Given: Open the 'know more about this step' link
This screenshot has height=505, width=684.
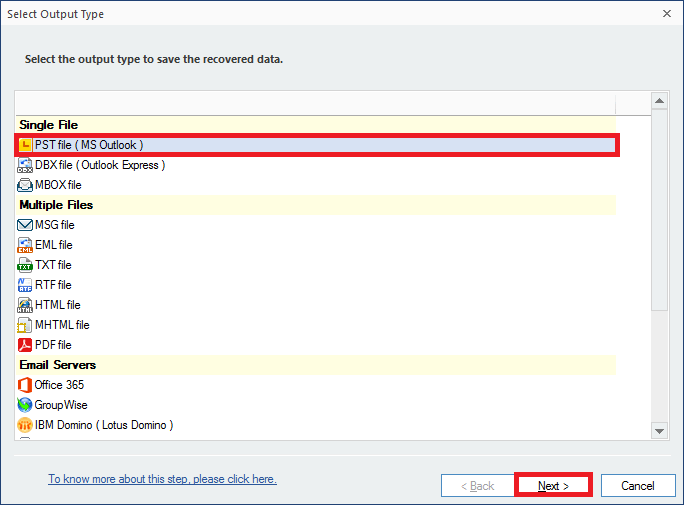Looking at the screenshot, I should (162, 479).
